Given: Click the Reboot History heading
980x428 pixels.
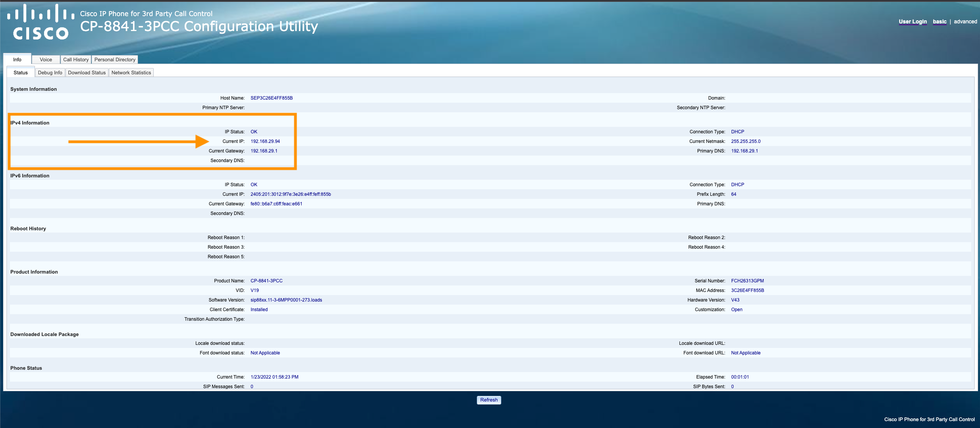Looking at the screenshot, I should coord(28,228).
